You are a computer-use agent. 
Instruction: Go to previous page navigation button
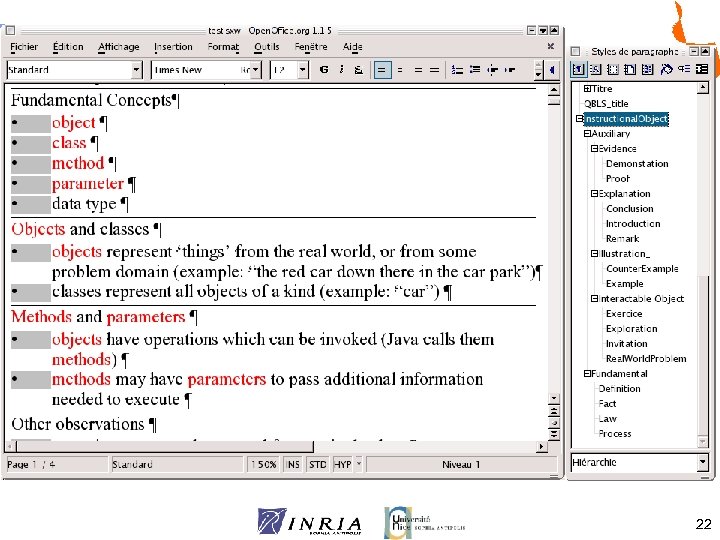[554, 411]
